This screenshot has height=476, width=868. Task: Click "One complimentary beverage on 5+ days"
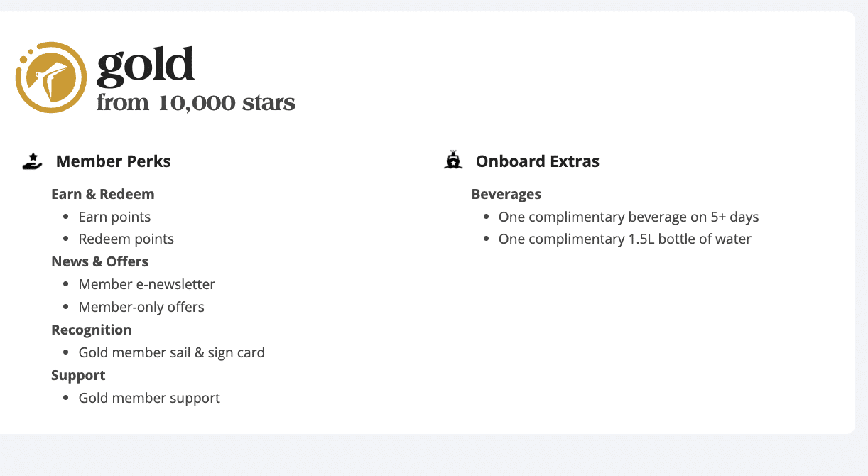tap(629, 217)
